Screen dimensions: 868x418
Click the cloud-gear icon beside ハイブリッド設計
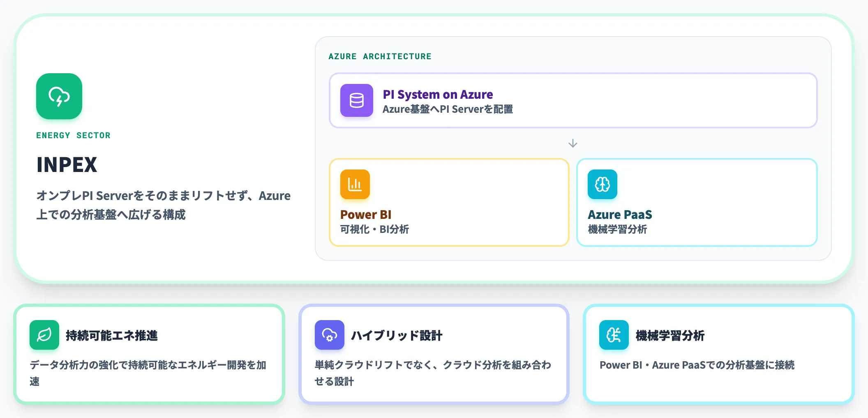(330, 335)
